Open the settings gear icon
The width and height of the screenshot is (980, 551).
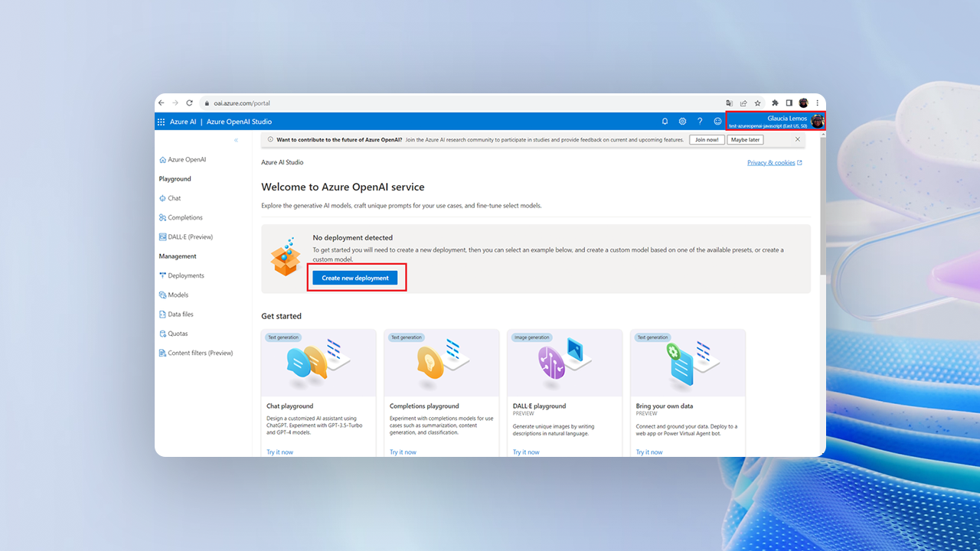point(682,122)
